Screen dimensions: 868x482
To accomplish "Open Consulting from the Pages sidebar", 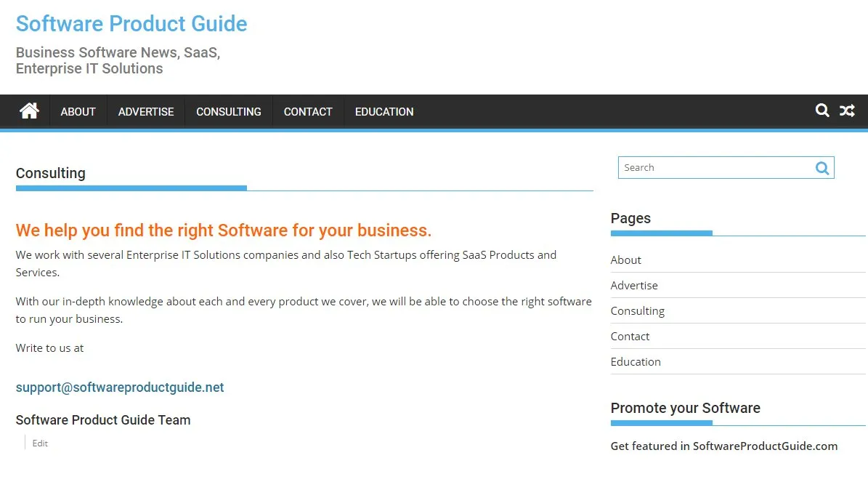I will tap(638, 310).
